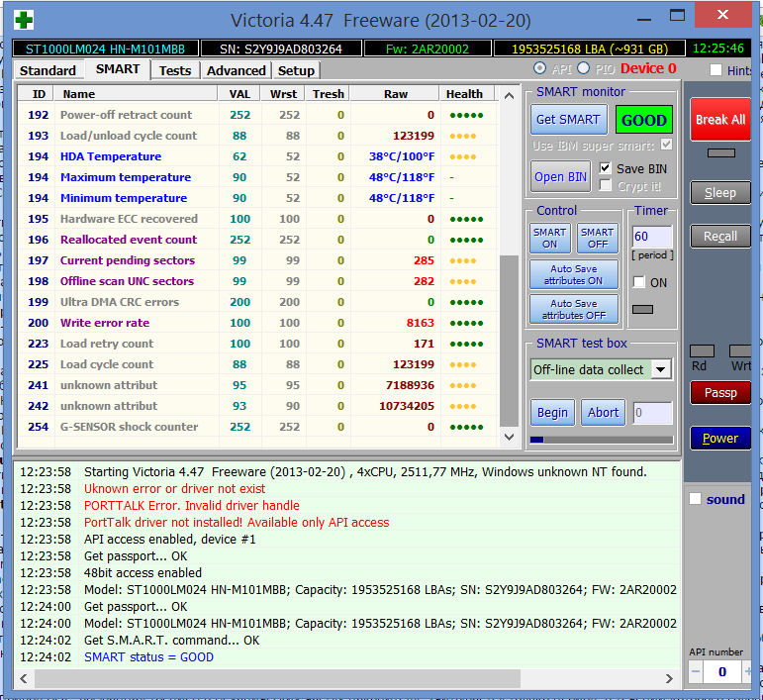Click the red Passp button
Viewport: 763px width, 700px height.
720,393
